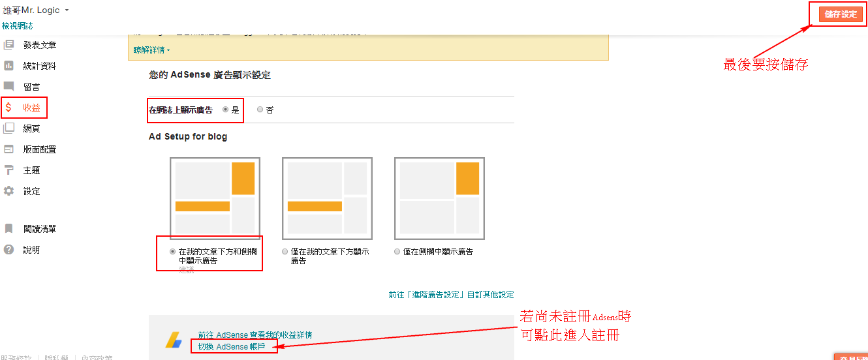Select 是 to show ads on blog

click(x=226, y=110)
